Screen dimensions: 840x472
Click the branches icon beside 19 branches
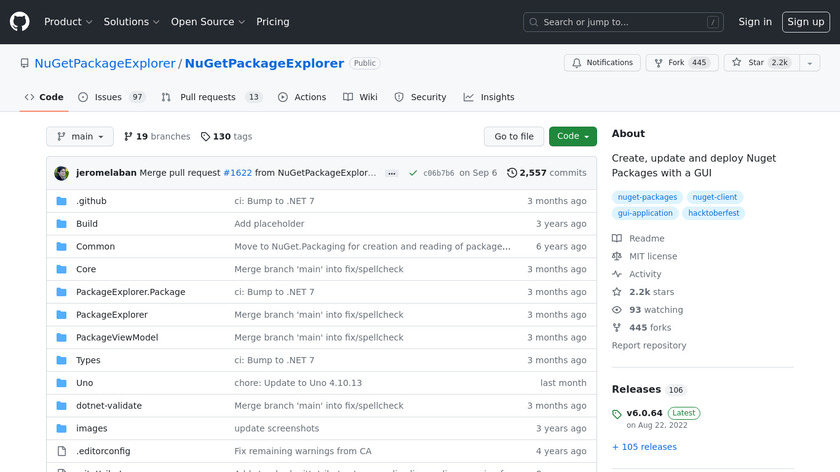point(128,137)
